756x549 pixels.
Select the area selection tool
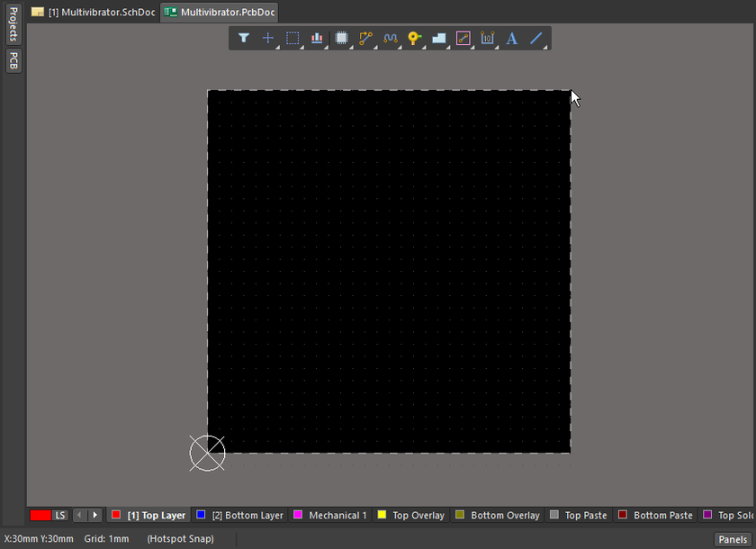tap(292, 39)
